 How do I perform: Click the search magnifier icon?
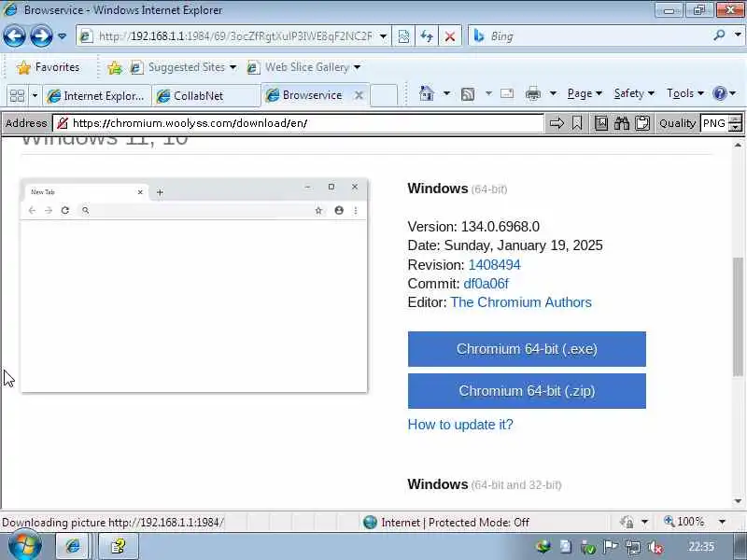720,35
